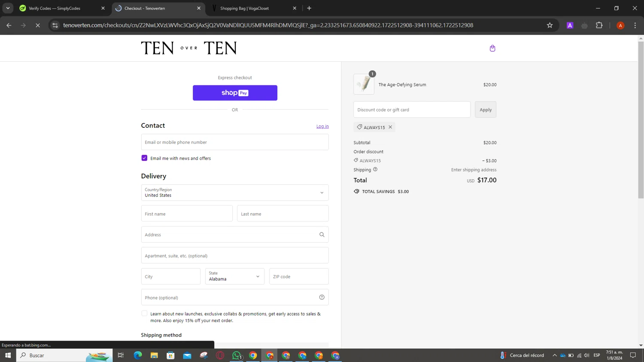Open the notifications center icon
Viewport: 644px width, 362px height.
tap(633, 355)
